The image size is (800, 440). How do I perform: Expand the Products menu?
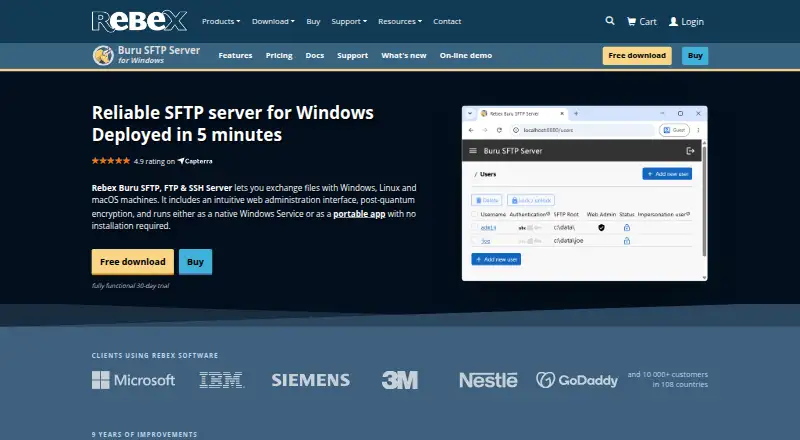click(x=221, y=21)
